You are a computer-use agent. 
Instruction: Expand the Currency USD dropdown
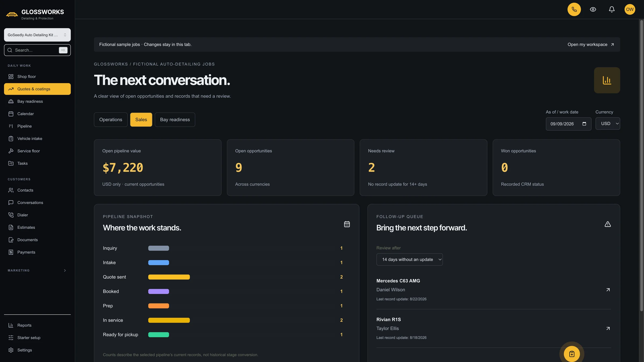(608, 124)
